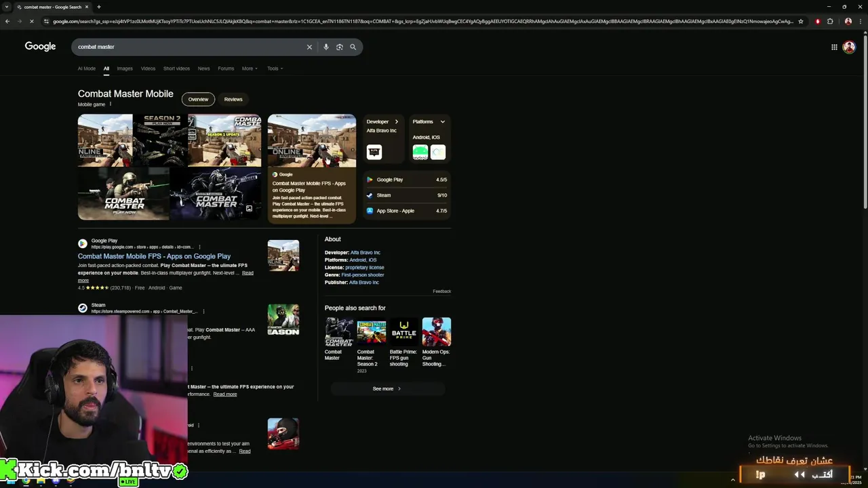Open the Google Play 4.5/5 rating row
The width and height of the screenshot is (868, 488).
[407, 180]
